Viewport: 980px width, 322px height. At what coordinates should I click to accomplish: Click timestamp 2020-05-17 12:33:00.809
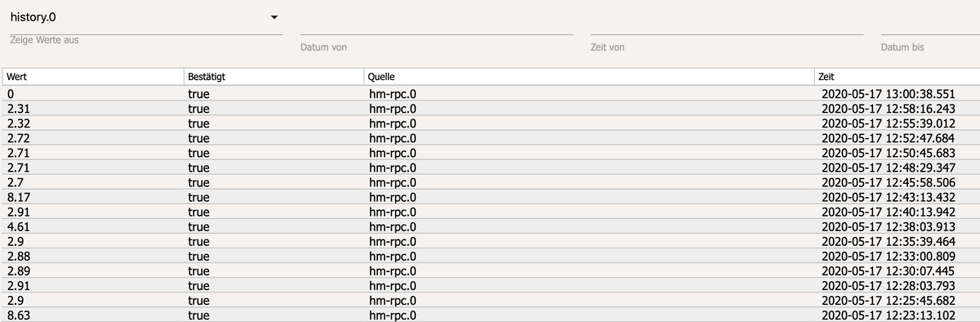[888, 256]
